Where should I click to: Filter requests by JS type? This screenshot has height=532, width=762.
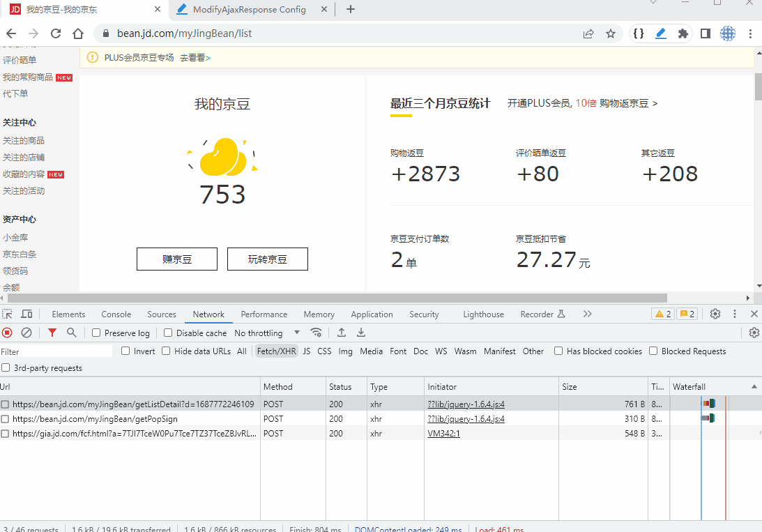307,351
